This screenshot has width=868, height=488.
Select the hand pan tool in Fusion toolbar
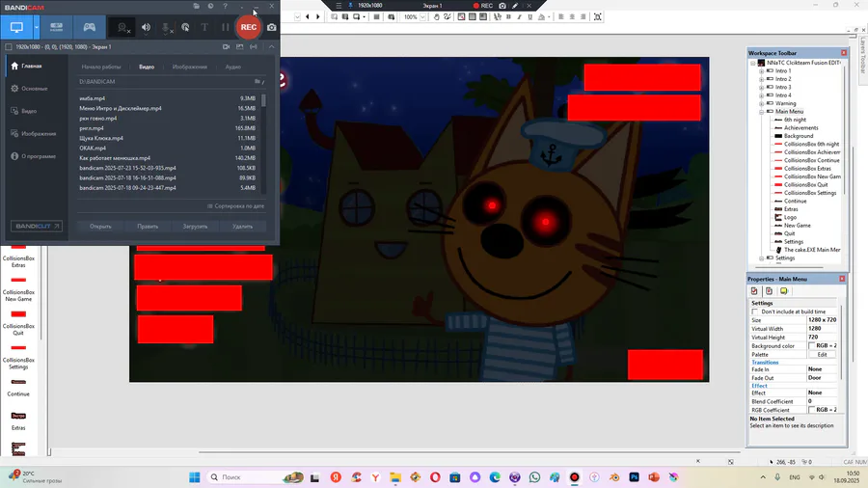(436, 17)
